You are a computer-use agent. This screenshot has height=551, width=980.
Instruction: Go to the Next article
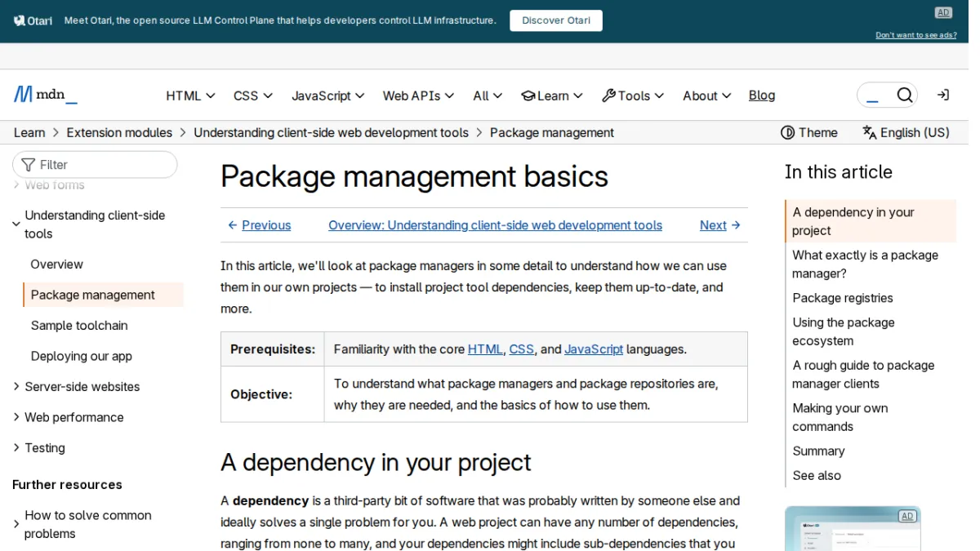pyautogui.click(x=720, y=225)
